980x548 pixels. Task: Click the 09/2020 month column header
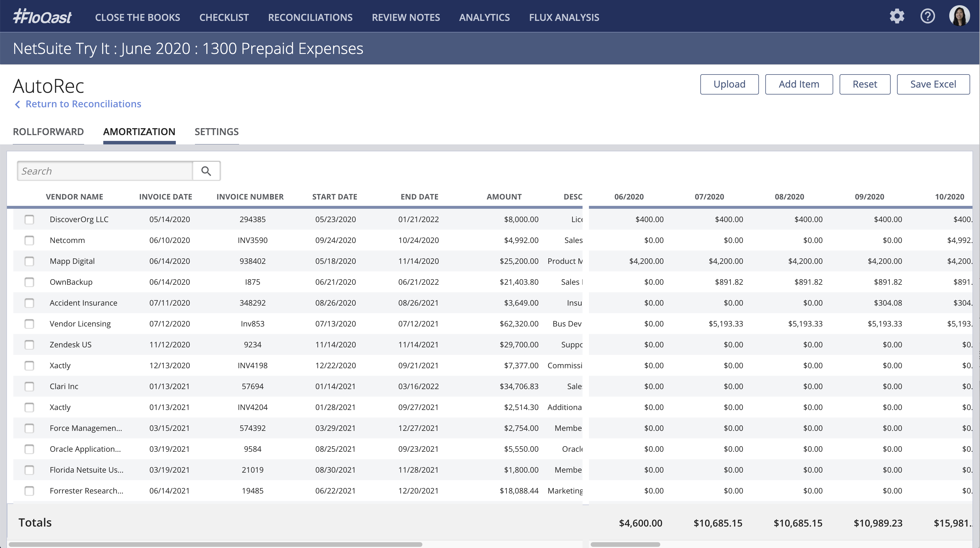[869, 197]
